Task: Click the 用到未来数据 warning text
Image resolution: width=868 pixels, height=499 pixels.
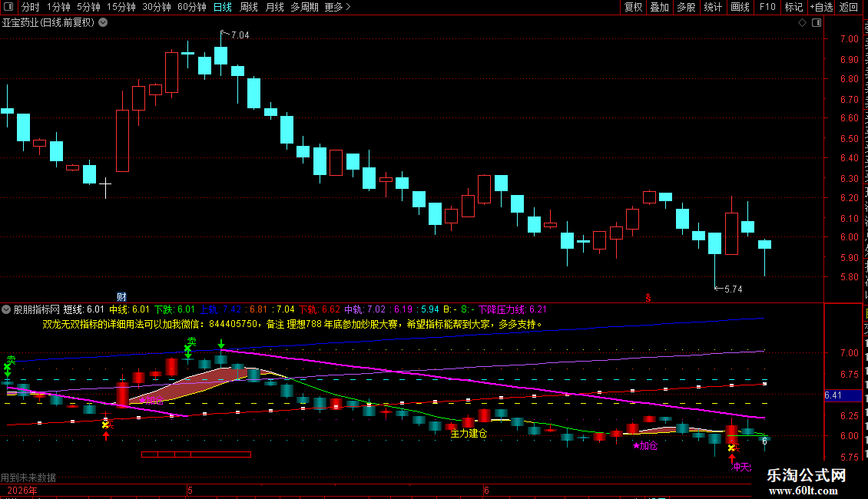Action: click(28, 478)
